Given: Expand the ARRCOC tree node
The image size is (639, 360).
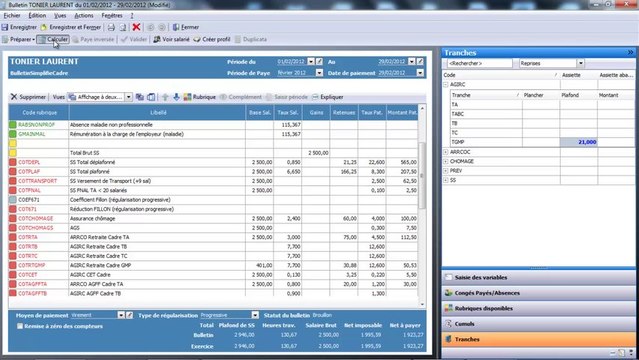Looking at the screenshot, I should point(446,152).
